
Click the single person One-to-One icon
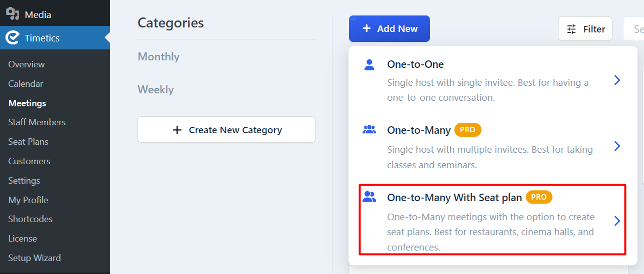coord(369,64)
